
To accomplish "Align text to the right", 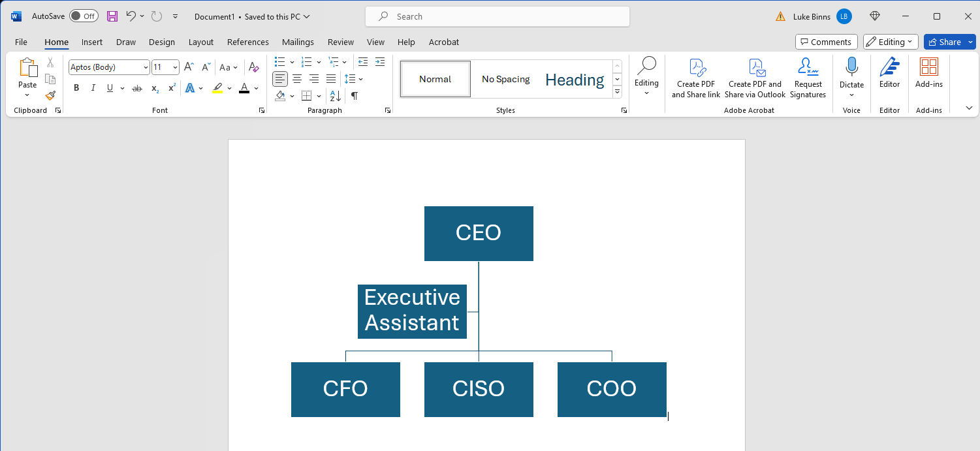I will [314, 79].
